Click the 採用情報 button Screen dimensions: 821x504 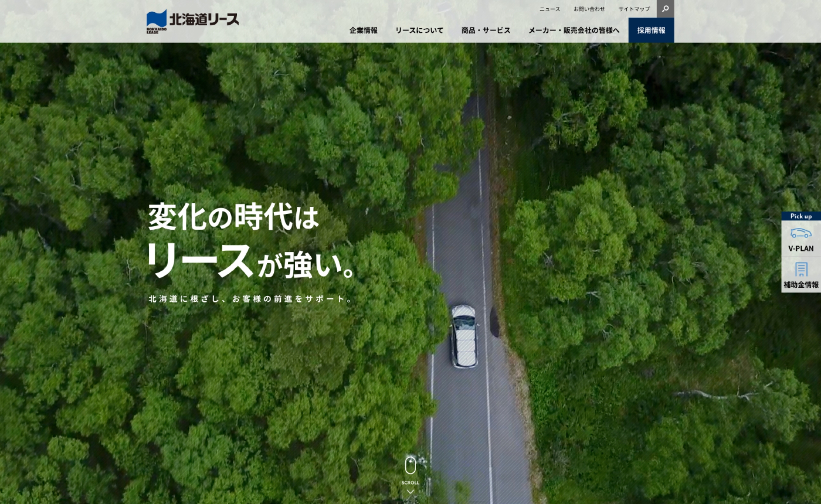[651, 30]
